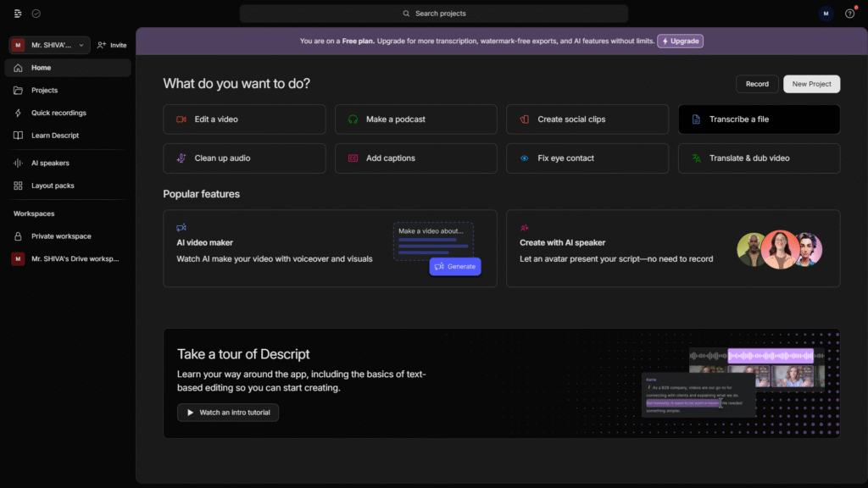Click the Free plan banner text

click(477, 41)
